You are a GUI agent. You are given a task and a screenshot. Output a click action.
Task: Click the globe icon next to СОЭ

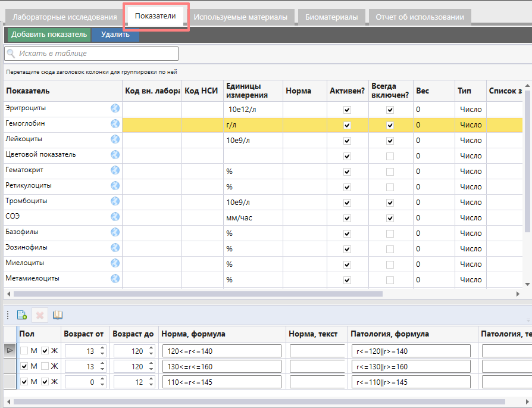pyautogui.click(x=115, y=217)
